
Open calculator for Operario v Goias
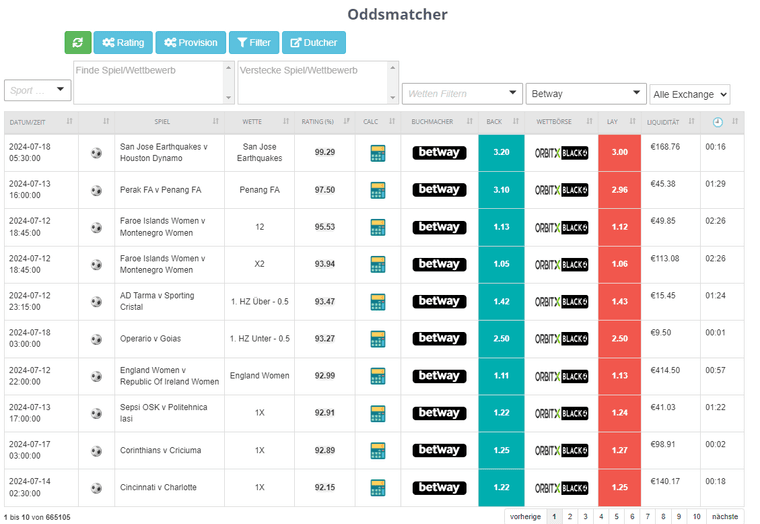coord(378,339)
